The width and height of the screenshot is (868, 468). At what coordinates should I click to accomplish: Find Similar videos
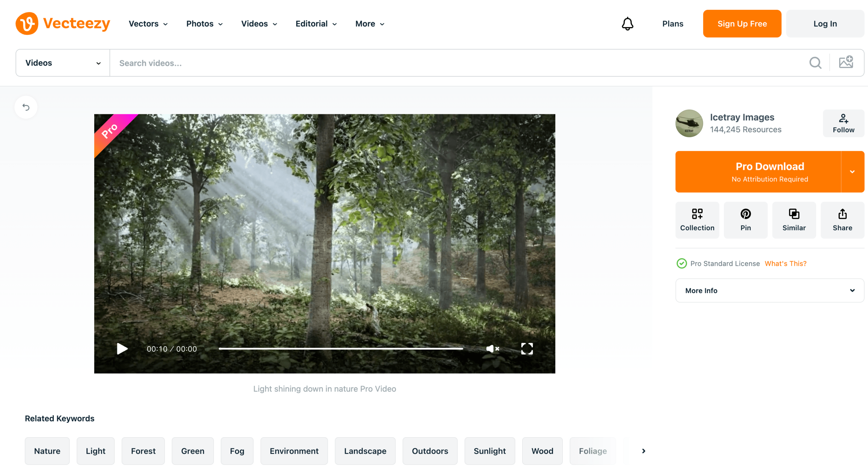coord(794,220)
